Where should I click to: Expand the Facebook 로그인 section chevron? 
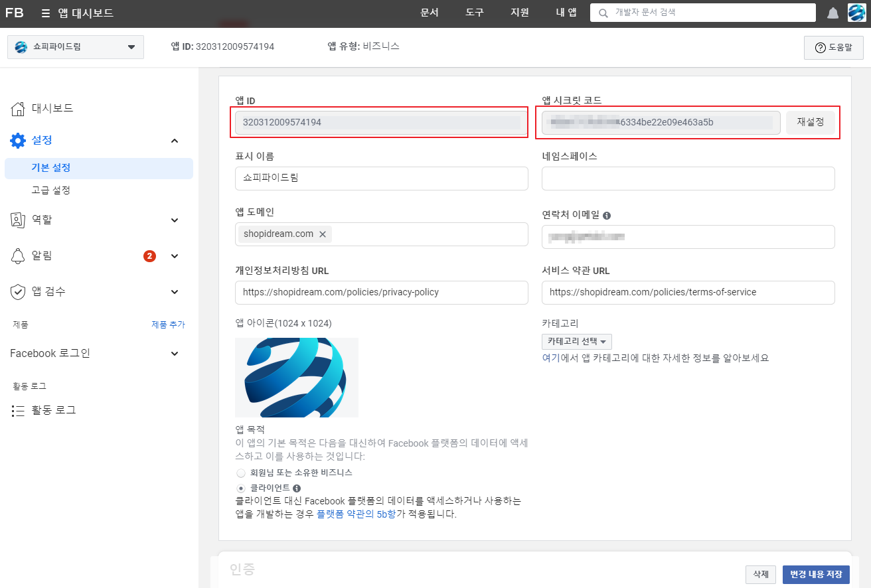click(x=175, y=354)
